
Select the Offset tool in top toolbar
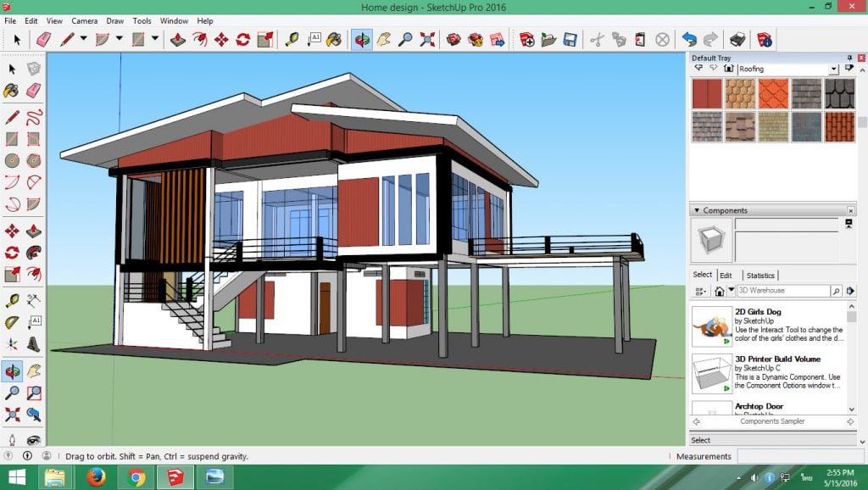tap(199, 39)
